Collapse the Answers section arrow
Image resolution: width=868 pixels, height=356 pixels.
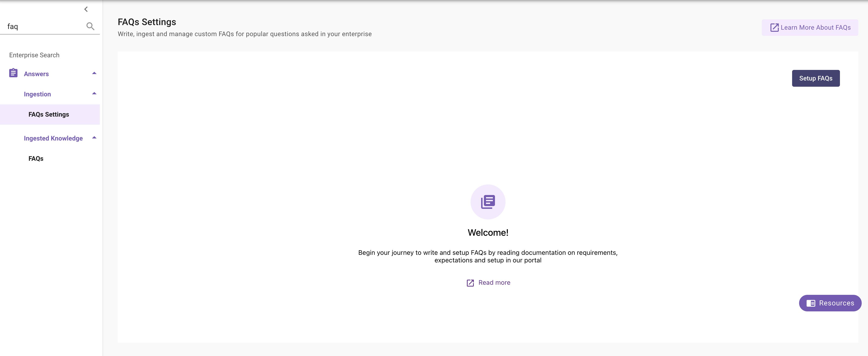tap(94, 73)
